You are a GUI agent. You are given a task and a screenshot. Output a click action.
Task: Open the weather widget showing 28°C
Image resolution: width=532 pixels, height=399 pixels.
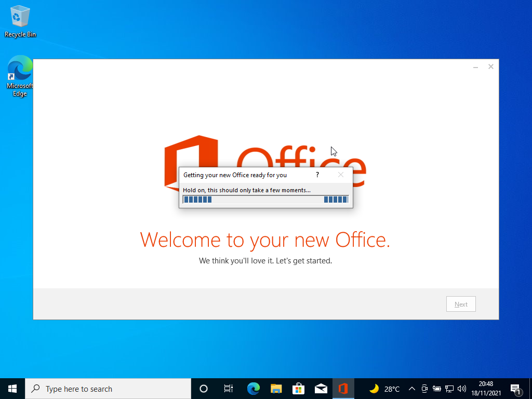click(384, 389)
